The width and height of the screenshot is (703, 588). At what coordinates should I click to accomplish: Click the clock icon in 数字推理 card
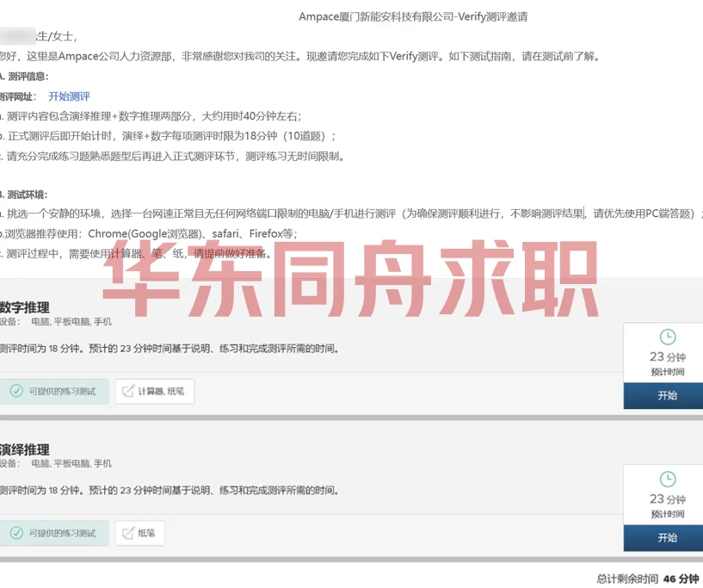(x=668, y=337)
